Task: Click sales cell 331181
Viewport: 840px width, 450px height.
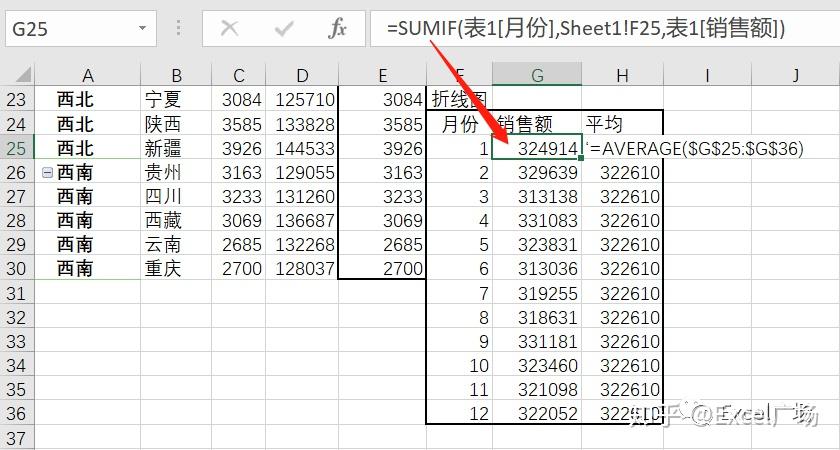Action: point(537,341)
